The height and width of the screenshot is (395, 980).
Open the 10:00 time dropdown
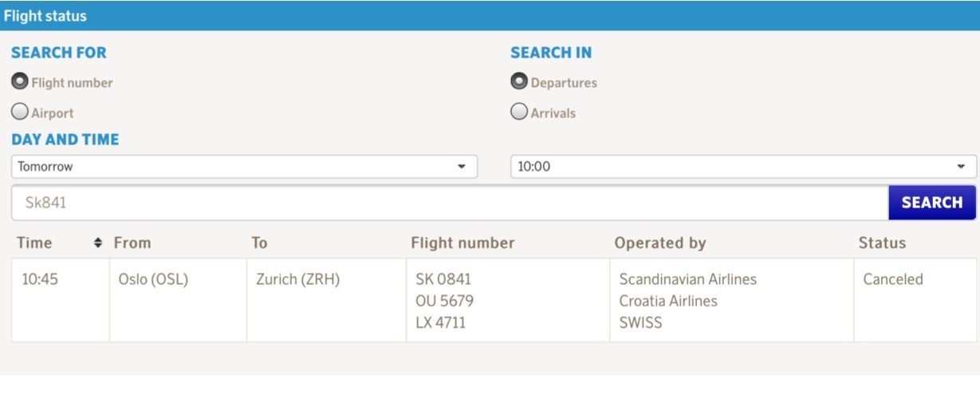point(743,167)
